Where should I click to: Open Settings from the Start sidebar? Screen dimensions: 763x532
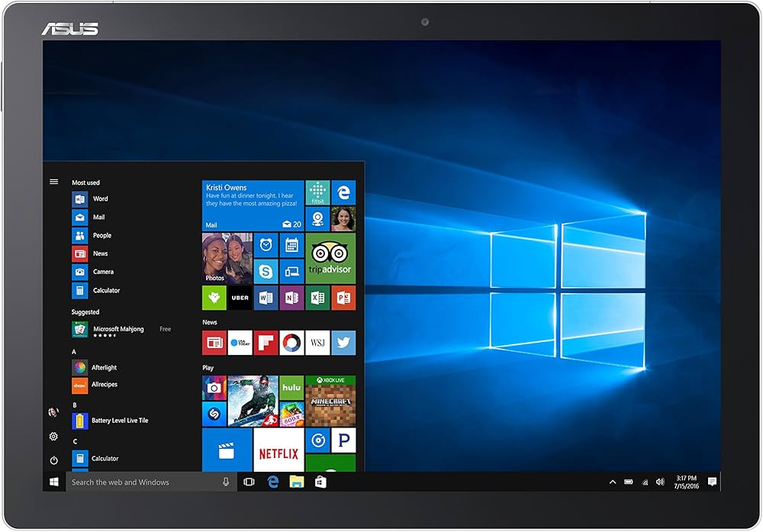(53, 436)
